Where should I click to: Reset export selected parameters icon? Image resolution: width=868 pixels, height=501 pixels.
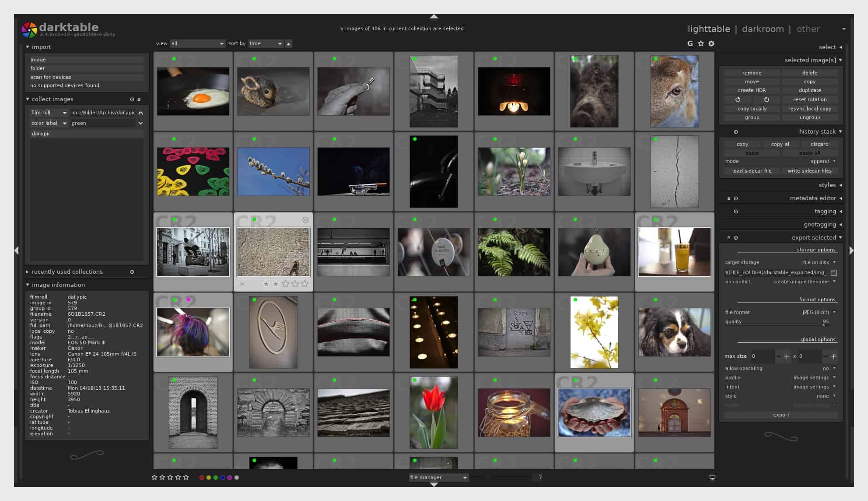736,238
